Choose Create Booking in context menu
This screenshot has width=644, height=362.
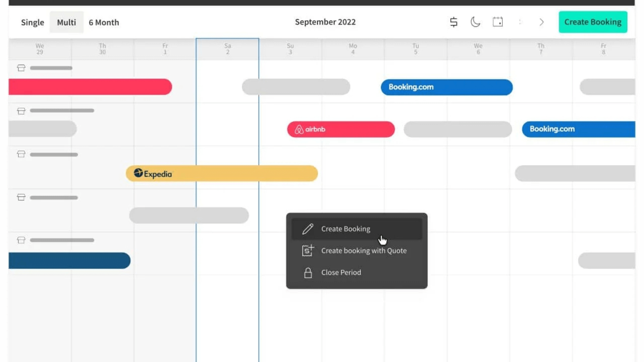[x=345, y=229]
